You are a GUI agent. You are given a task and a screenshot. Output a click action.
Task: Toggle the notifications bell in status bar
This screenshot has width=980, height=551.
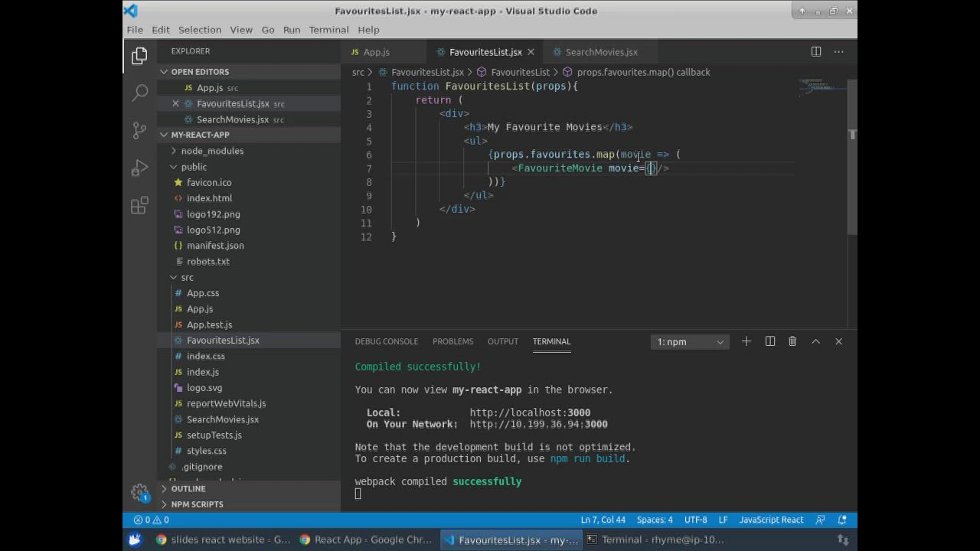point(843,520)
